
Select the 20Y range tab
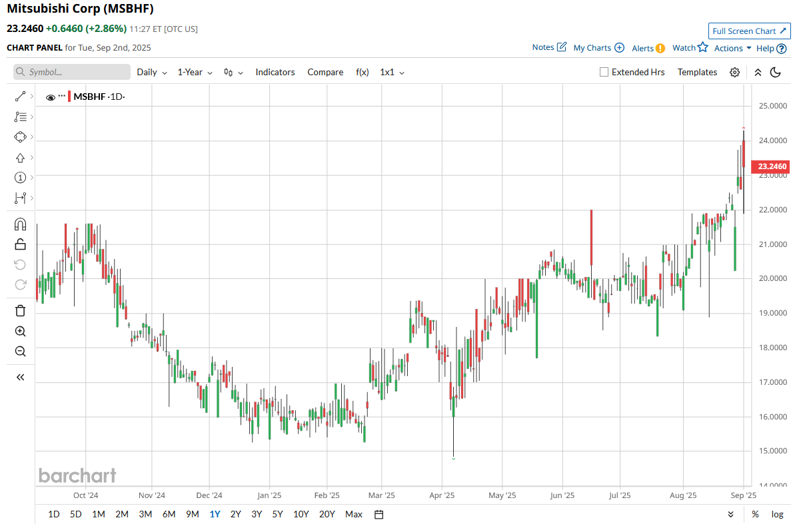click(x=327, y=514)
